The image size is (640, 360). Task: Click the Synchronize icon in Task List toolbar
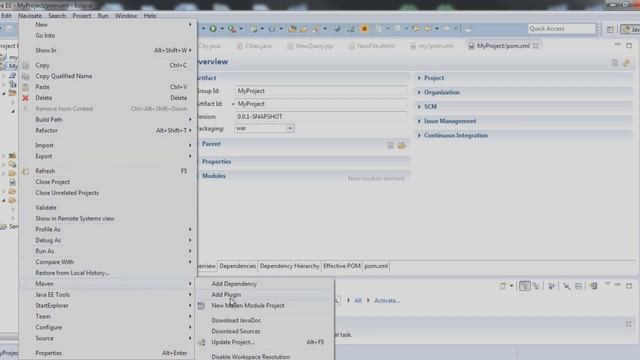coord(593,286)
